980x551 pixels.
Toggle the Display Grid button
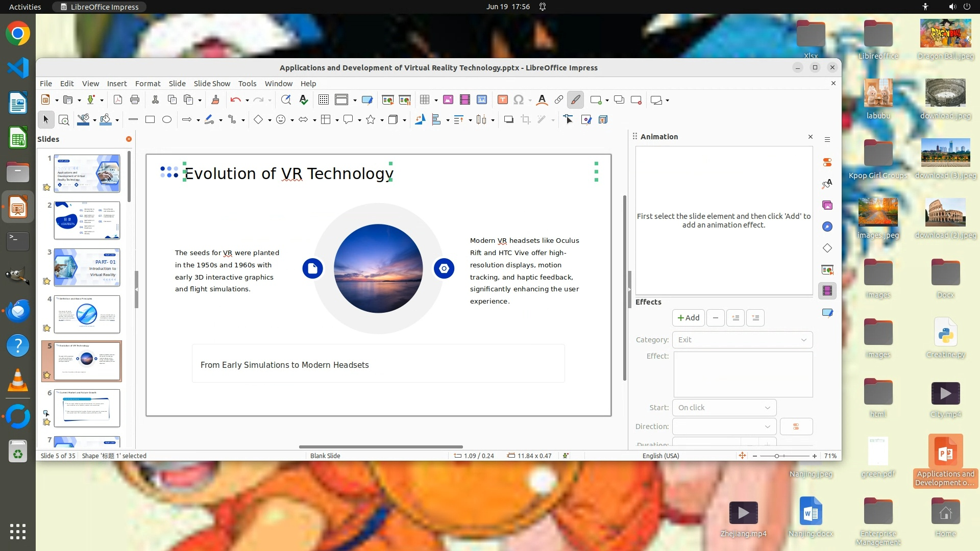pos(324,100)
